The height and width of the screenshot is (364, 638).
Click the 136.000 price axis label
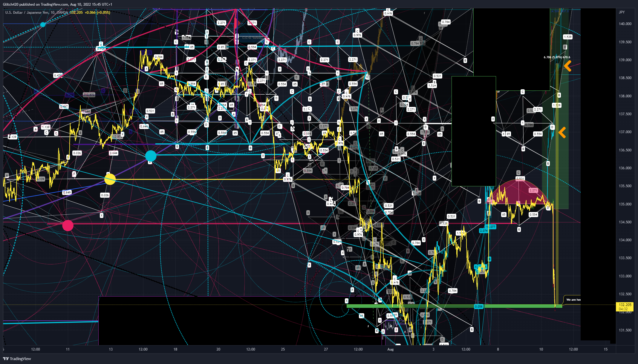click(625, 168)
